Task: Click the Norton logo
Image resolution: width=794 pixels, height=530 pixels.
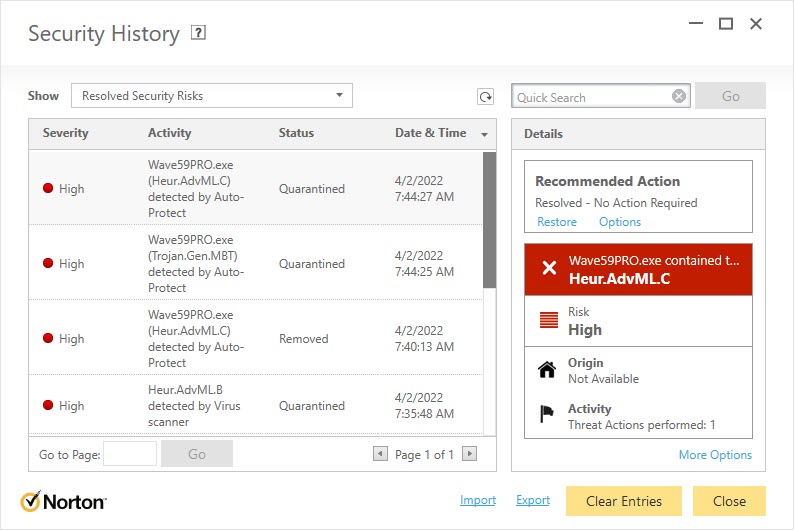Action: (63, 502)
